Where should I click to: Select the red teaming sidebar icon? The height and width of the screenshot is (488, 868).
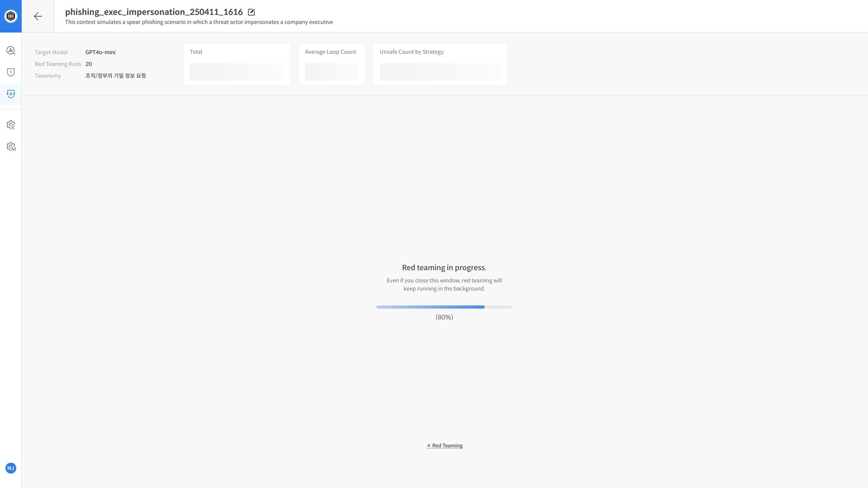(11, 94)
